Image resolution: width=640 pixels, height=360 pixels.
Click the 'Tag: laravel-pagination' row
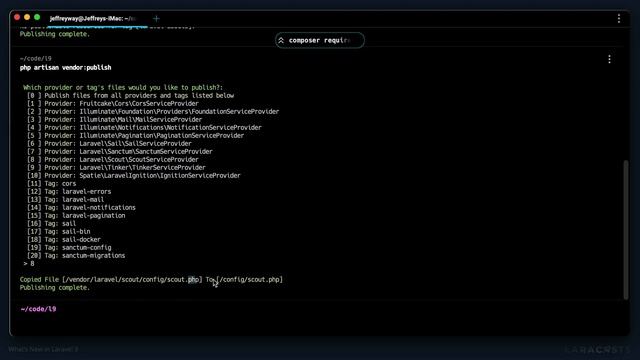point(76,216)
